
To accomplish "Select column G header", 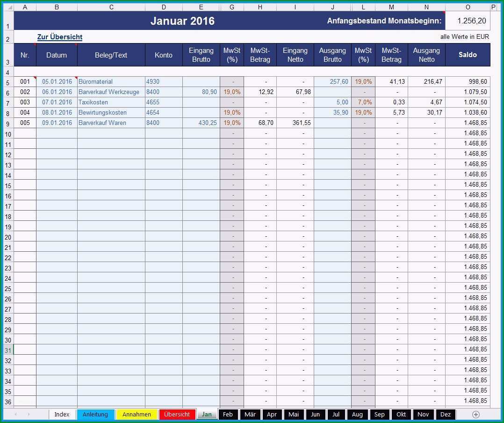I will (232, 7).
